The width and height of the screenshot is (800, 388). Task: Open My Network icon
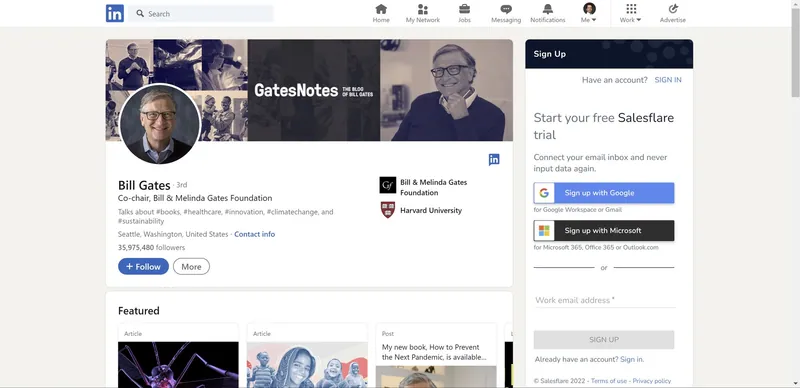click(422, 9)
